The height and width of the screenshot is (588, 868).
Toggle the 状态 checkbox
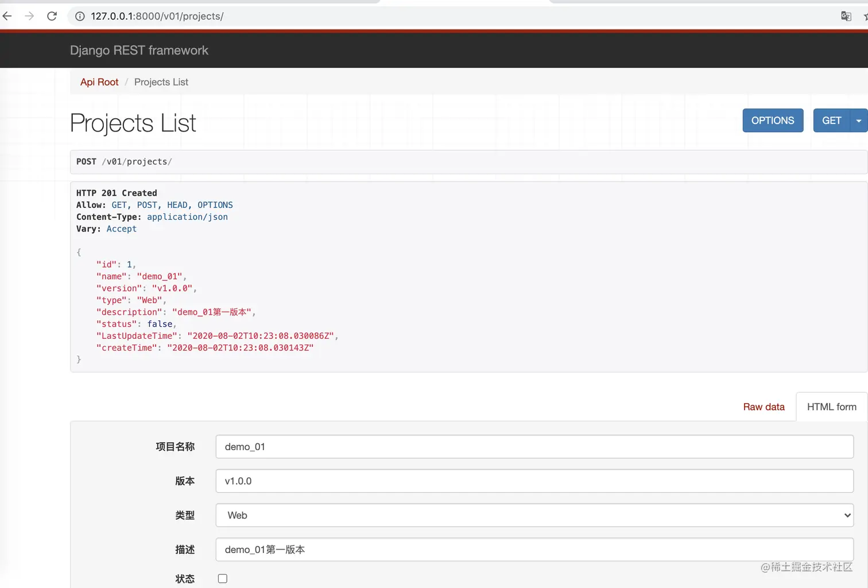[x=223, y=579]
